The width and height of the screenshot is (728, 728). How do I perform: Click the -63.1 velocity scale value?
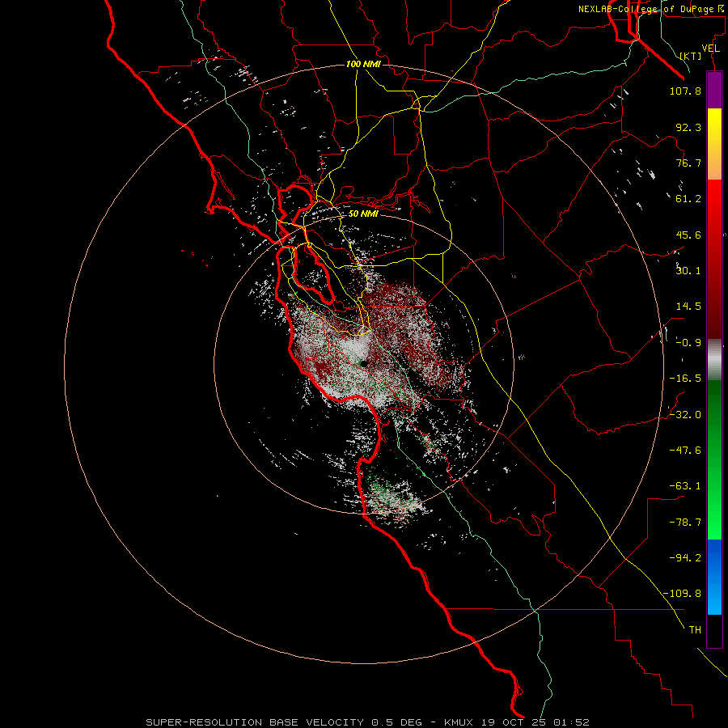point(685,486)
